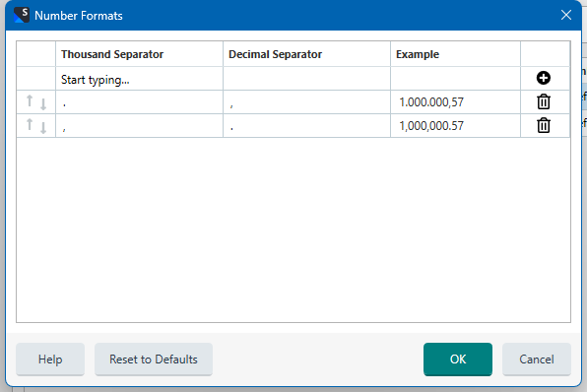The width and height of the screenshot is (587, 392).
Task: Delete the 1,000,000.57 format row
Action: pyautogui.click(x=544, y=125)
